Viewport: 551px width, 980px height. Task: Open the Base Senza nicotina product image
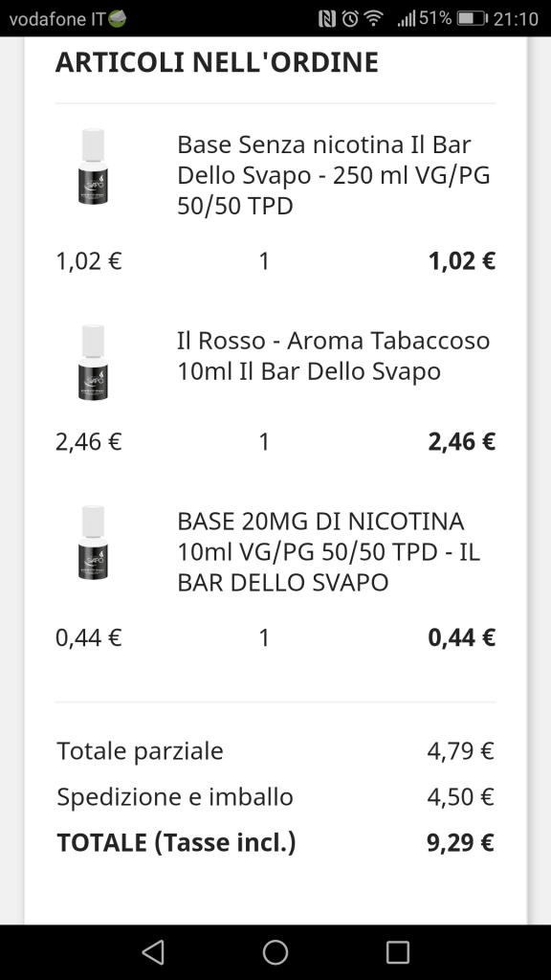point(93,167)
